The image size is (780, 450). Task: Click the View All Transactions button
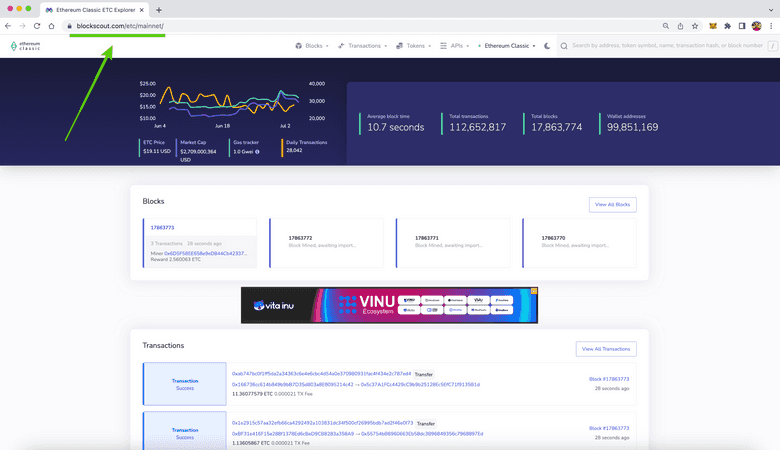(605, 349)
